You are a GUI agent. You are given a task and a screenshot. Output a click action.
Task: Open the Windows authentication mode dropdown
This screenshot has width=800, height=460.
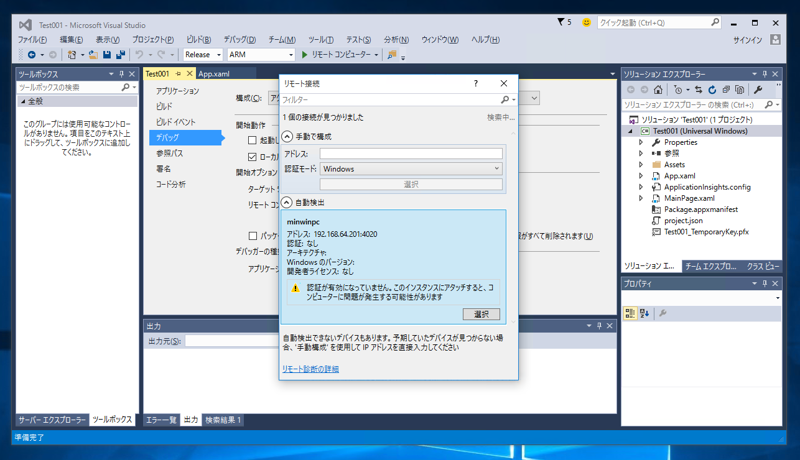pos(411,169)
